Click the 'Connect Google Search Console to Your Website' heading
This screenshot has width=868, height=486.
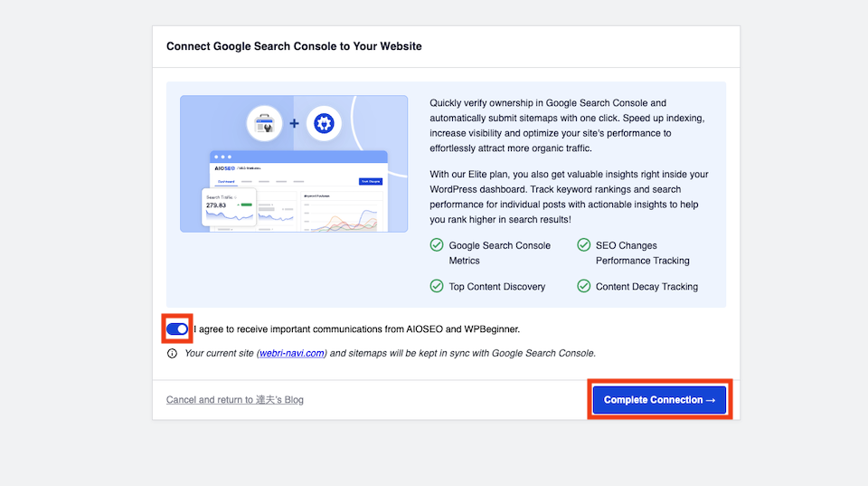(x=294, y=46)
